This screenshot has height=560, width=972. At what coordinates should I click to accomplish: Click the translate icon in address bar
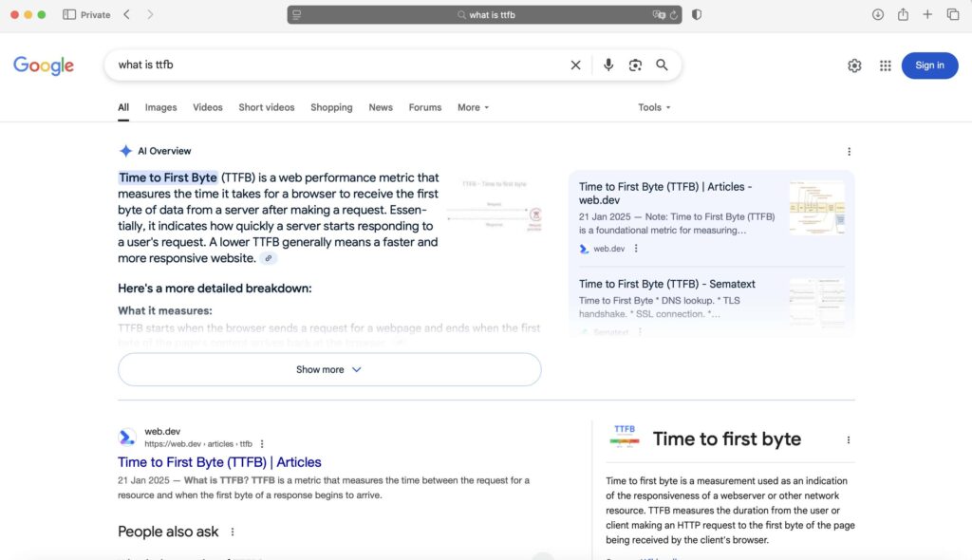tap(659, 15)
